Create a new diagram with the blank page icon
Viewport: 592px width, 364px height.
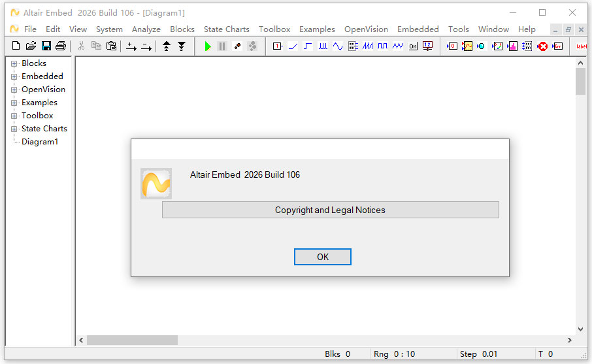pyautogui.click(x=16, y=46)
